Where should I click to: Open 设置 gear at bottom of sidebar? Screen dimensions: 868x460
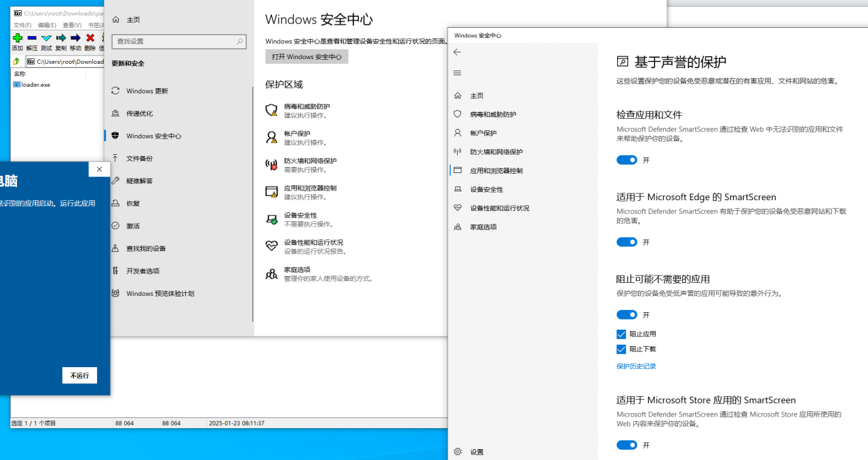click(x=458, y=452)
